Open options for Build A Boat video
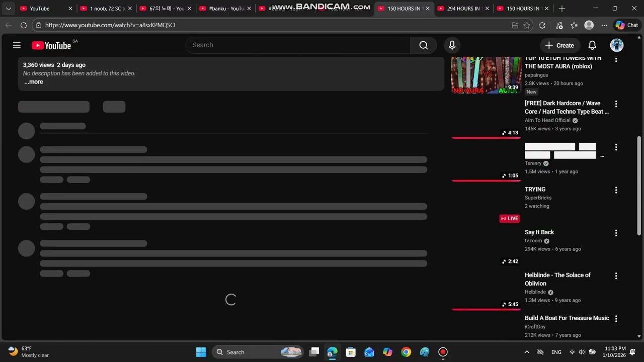The height and width of the screenshot is (362, 644). tap(616, 319)
